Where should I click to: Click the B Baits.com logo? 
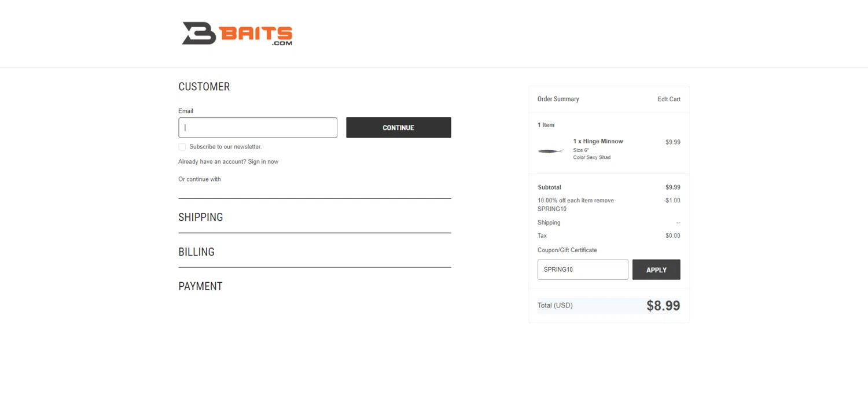pos(237,34)
